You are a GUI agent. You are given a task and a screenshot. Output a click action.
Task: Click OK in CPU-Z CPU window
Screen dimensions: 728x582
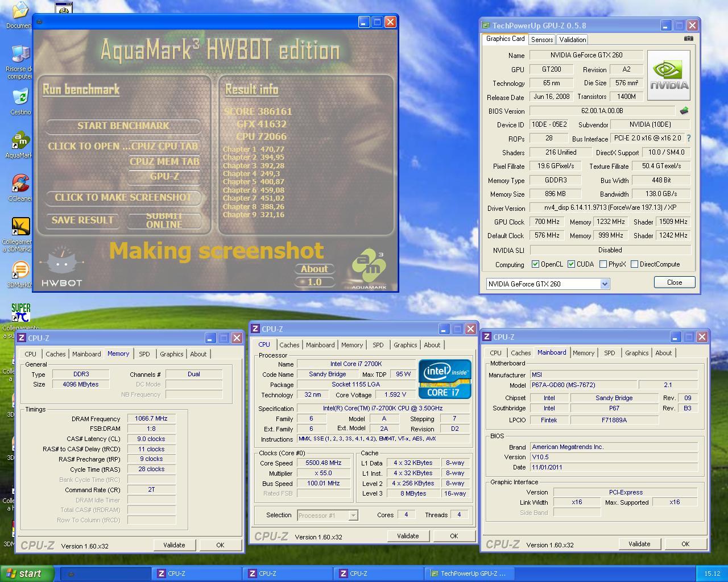[x=454, y=536]
